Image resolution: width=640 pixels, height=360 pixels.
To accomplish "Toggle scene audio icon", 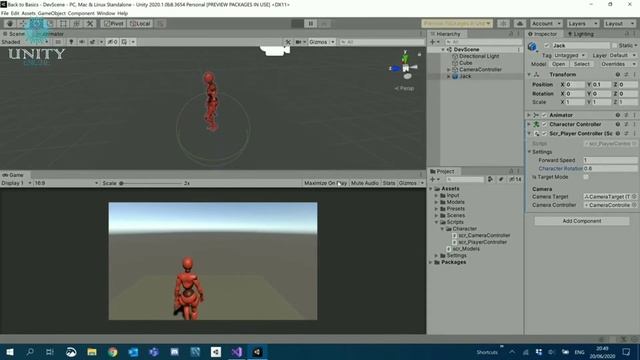I will click(82, 42).
